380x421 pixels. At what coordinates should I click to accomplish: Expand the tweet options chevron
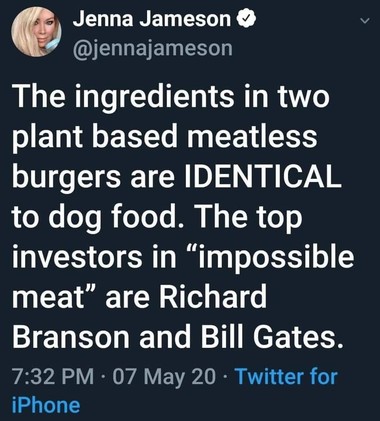pyautogui.click(x=365, y=21)
